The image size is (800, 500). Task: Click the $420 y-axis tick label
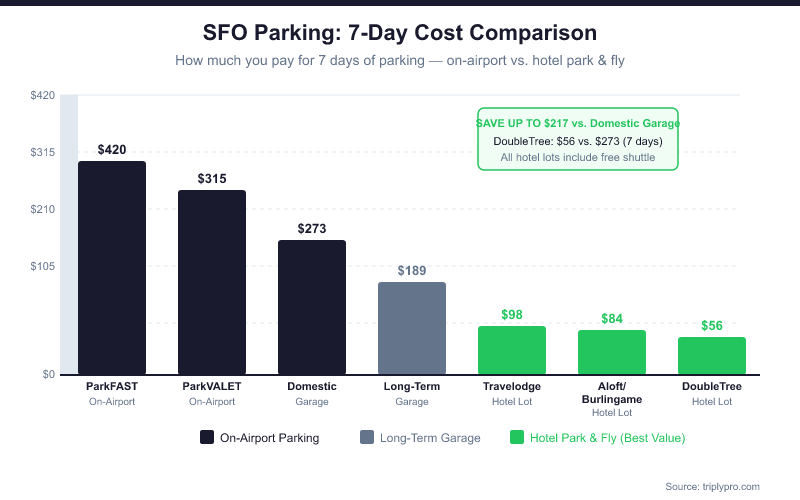click(x=42, y=96)
